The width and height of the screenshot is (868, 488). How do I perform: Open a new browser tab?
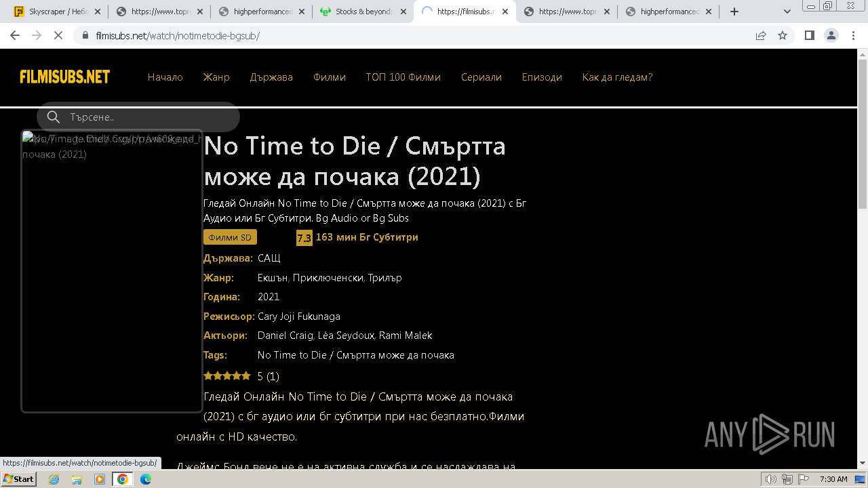[x=734, y=12]
